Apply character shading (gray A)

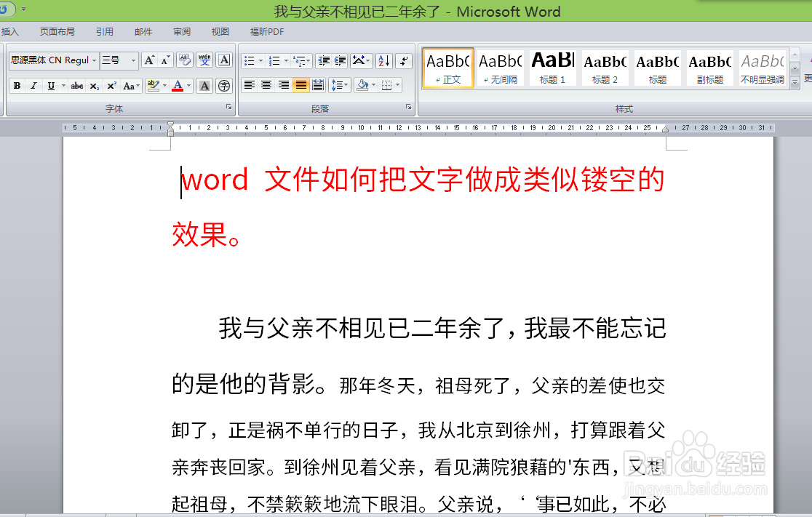point(205,86)
